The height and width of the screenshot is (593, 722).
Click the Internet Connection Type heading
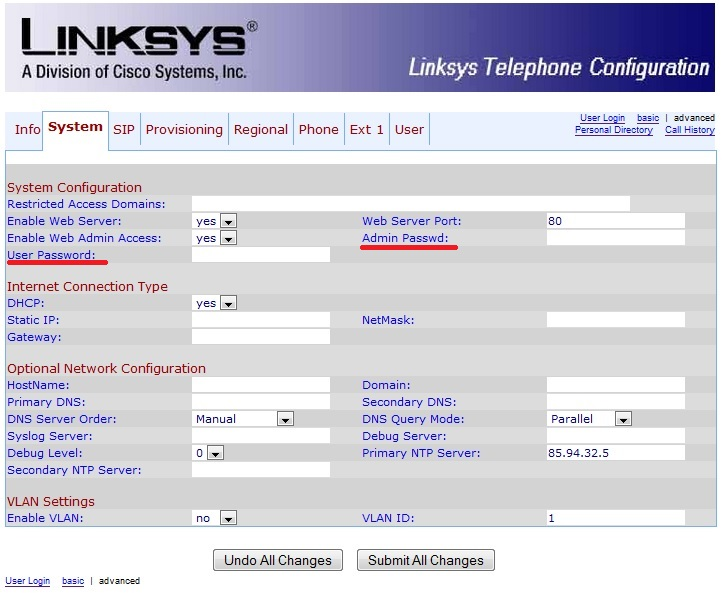[87, 286]
